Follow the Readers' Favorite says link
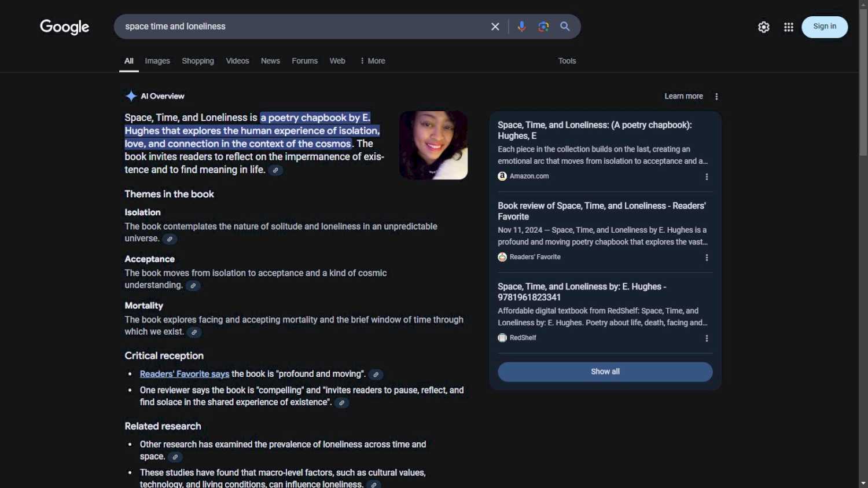Screen dimensions: 868x488 click(185, 374)
